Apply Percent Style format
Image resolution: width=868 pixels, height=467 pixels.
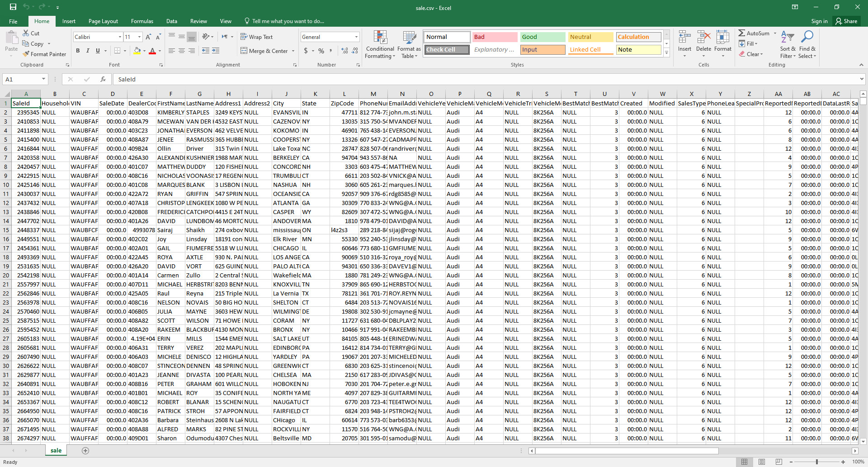[321, 51]
